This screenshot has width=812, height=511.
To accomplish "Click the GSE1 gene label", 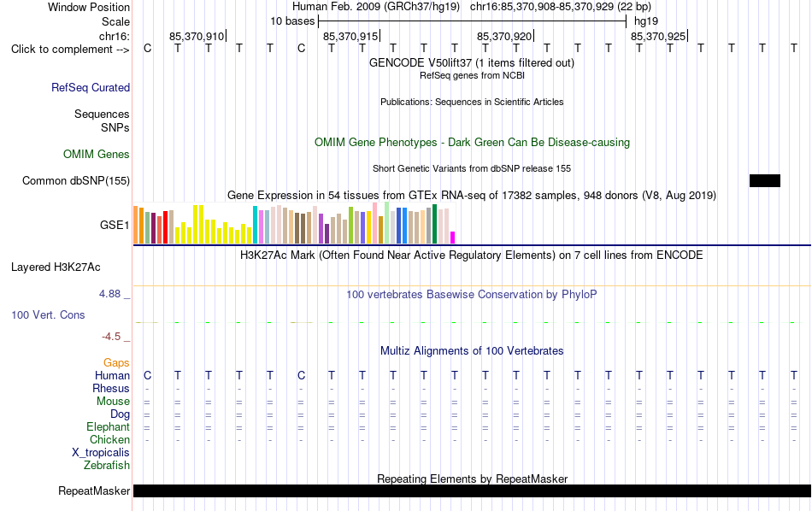I will (115, 225).
